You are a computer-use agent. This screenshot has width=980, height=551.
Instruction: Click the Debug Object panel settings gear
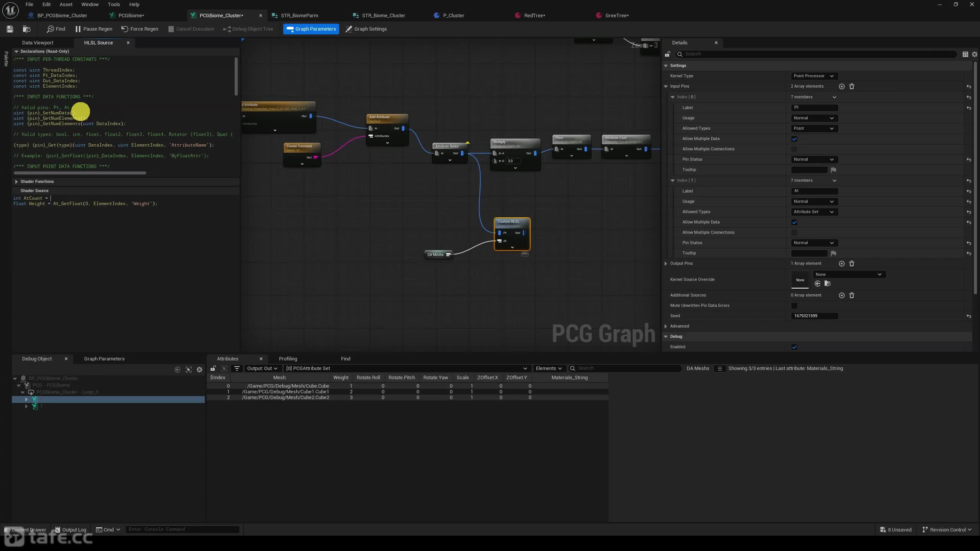pos(199,370)
